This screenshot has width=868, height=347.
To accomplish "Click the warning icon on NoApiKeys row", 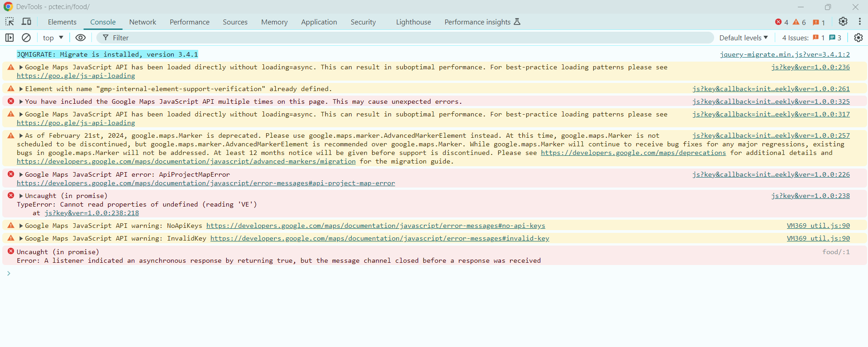I will click(11, 225).
